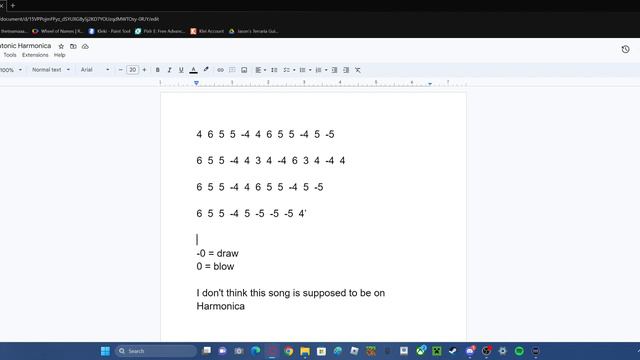640x360 pixels.
Task: Increase the paragraph indent
Action: point(346,70)
